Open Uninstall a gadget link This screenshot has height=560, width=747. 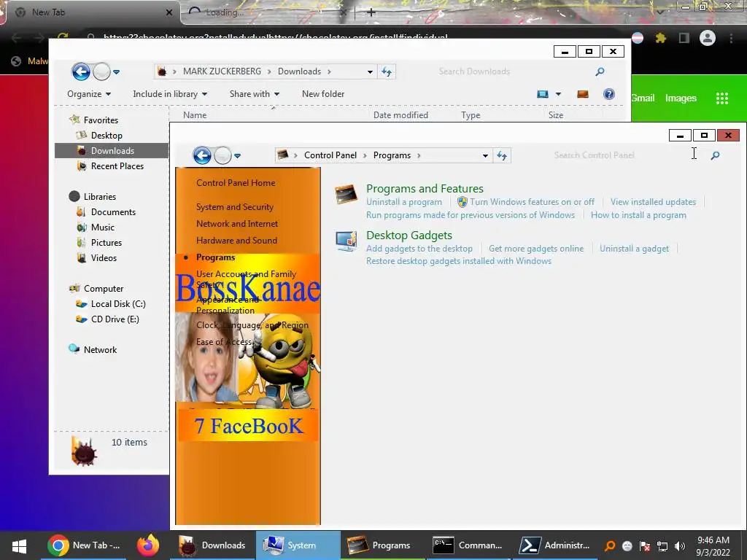[x=634, y=249]
